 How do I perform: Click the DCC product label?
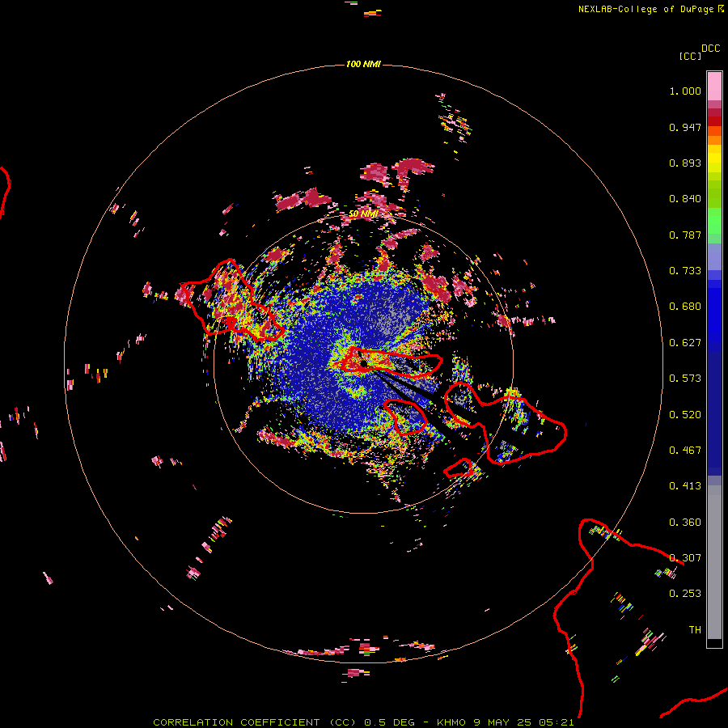click(x=711, y=49)
